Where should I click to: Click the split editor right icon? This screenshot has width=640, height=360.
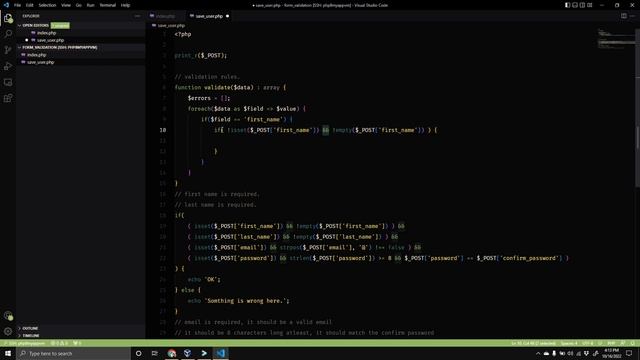click(624, 16)
